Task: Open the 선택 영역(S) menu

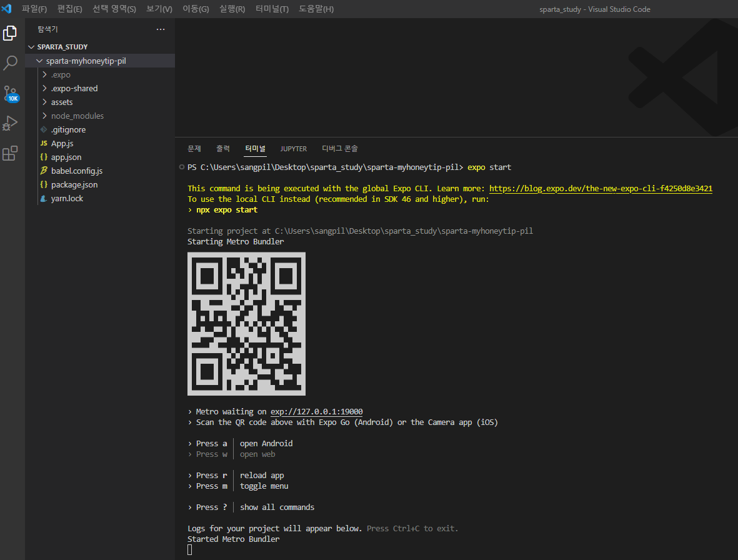Action: pyautogui.click(x=114, y=9)
